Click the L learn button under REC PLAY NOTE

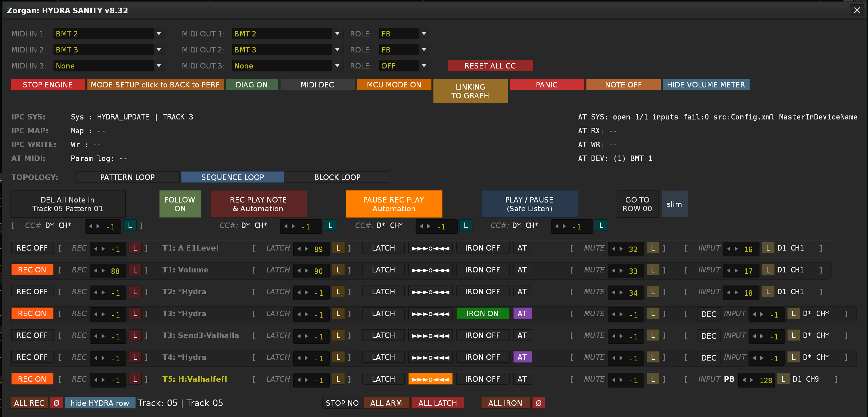[330, 225]
